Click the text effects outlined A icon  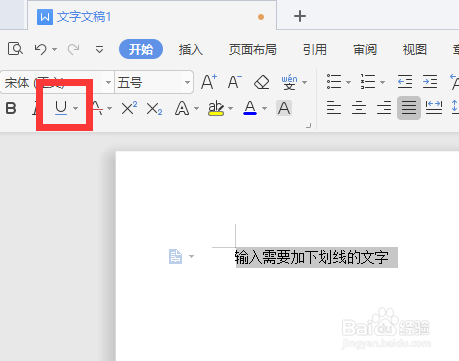click(182, 108)
